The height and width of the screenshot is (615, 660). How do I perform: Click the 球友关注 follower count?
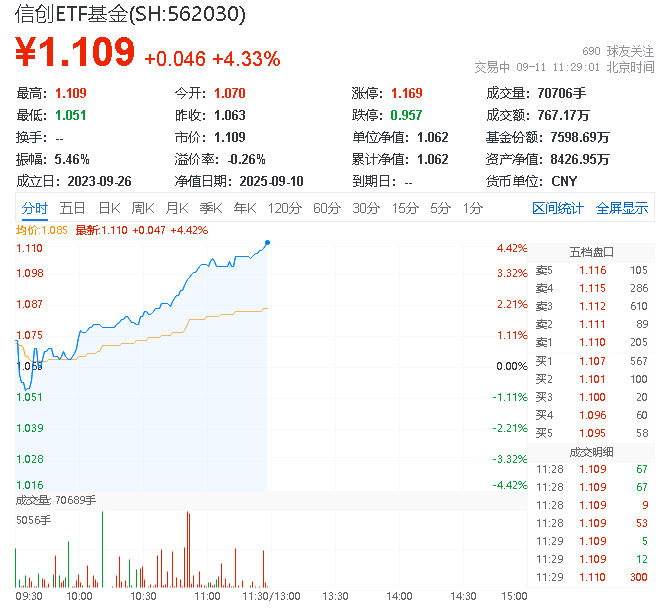point(618,51)
